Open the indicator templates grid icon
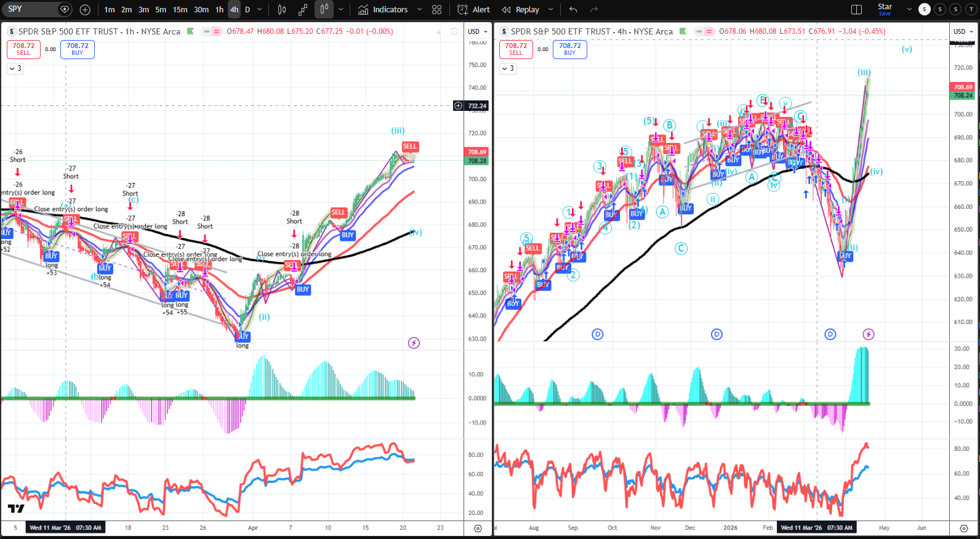Screen dimensions: 980x539 point(437,10)
